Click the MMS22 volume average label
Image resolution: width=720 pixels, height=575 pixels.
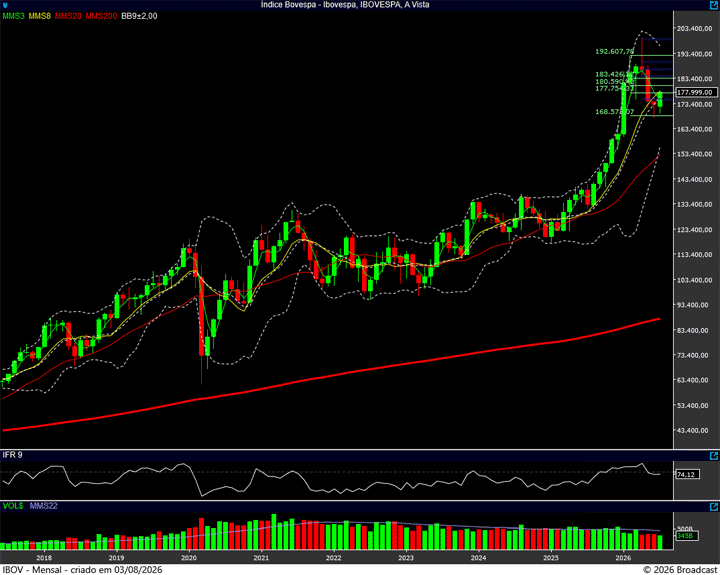pos(44,506)
